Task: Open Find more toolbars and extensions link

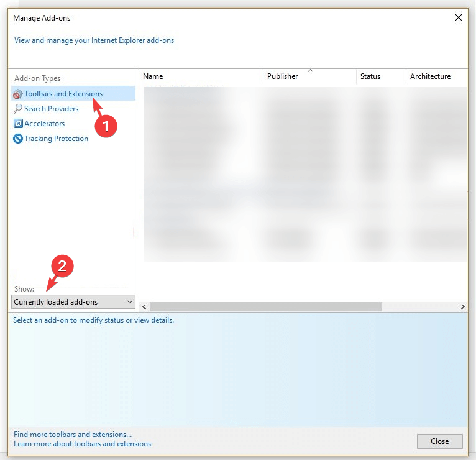Action: (x=73, y=435)
